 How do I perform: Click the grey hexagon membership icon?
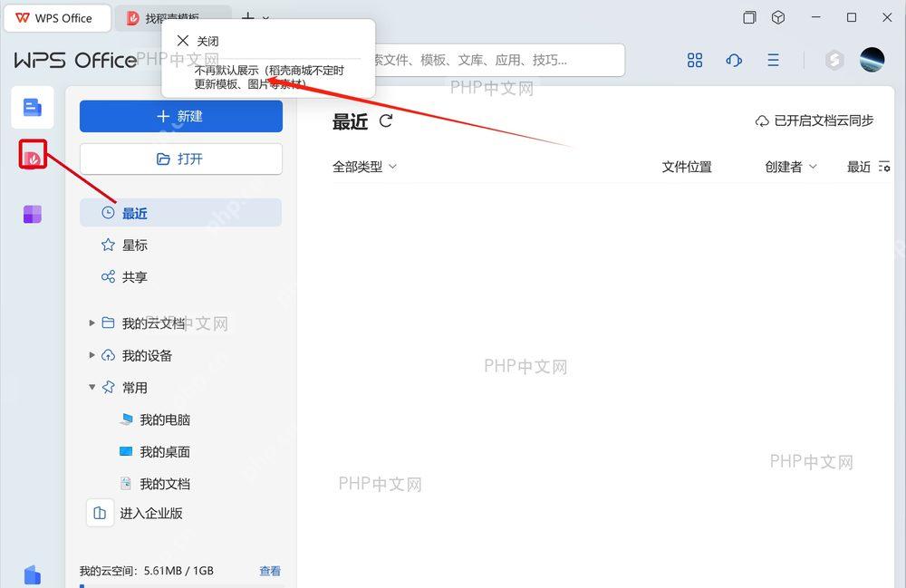(834, 60)
